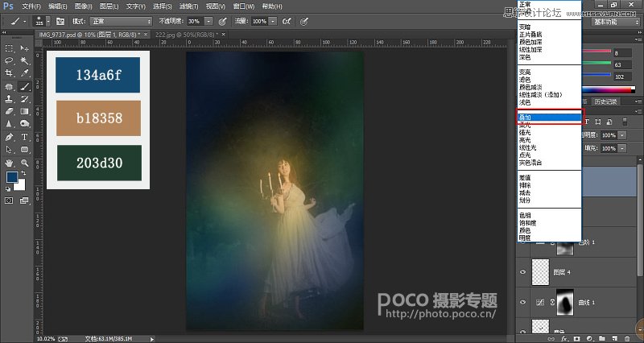The height and width of the screenshot is (343, 644).
Task: Open the 文件(F) menu
Action: click(31, 6)
